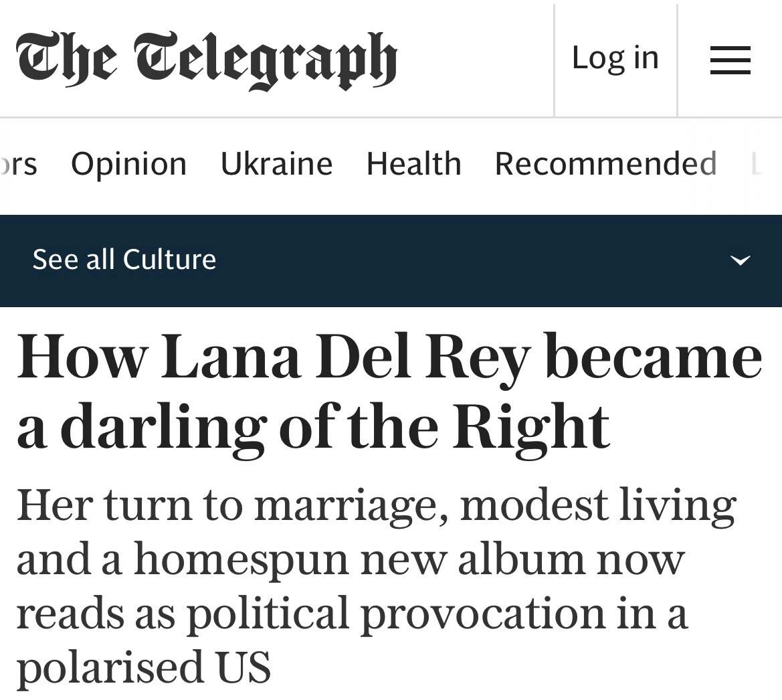Click "polarised US" in the subheading

point(143,667)
